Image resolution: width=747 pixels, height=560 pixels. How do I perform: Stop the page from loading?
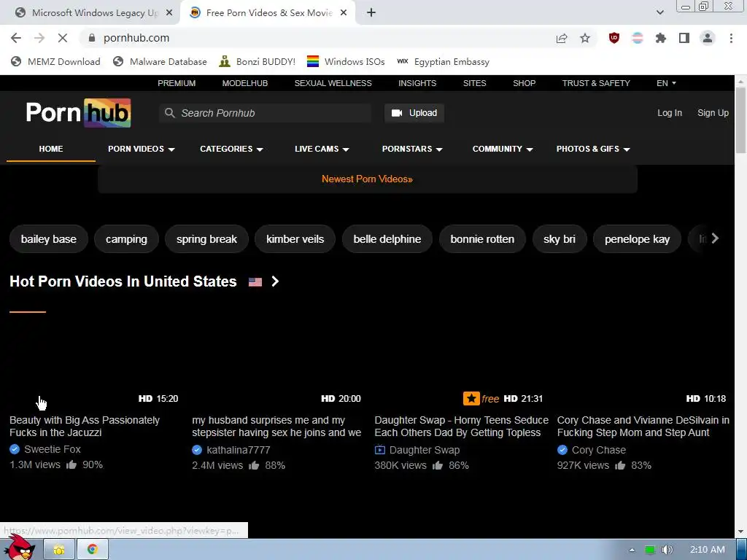(x=63, y=38)
